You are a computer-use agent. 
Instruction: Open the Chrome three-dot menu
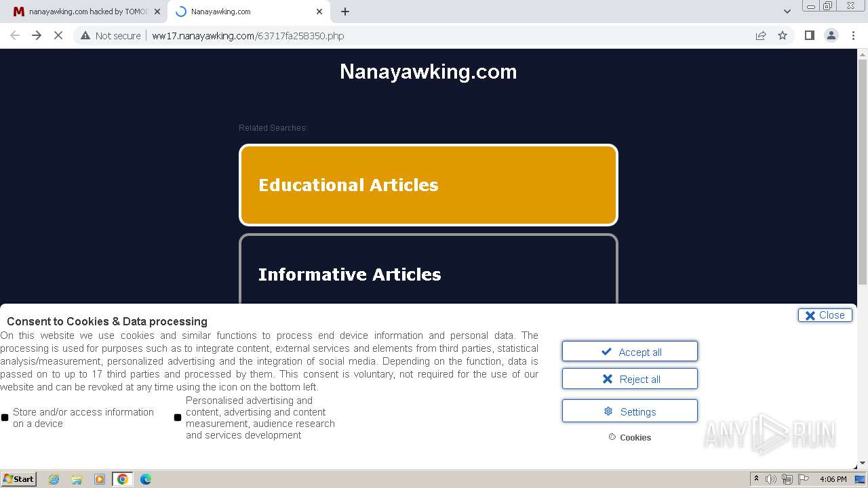point(854,36)
